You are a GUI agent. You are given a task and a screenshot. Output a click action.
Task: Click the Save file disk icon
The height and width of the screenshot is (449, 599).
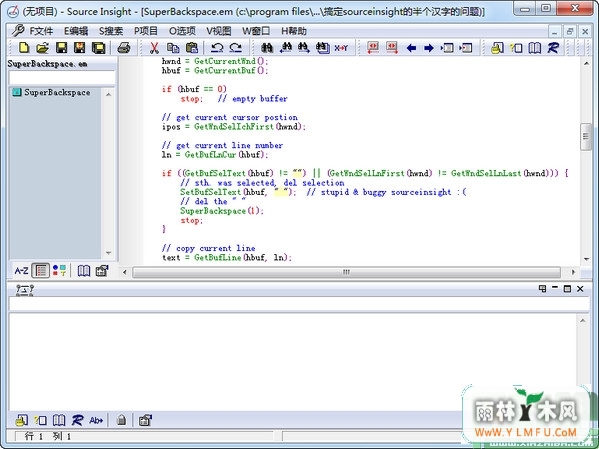click(61, 48)
